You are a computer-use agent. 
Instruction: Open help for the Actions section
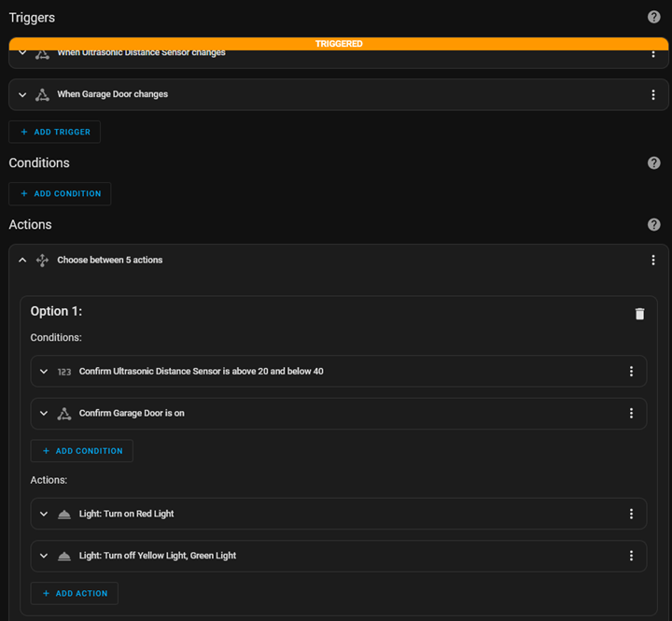click(653, 224)
